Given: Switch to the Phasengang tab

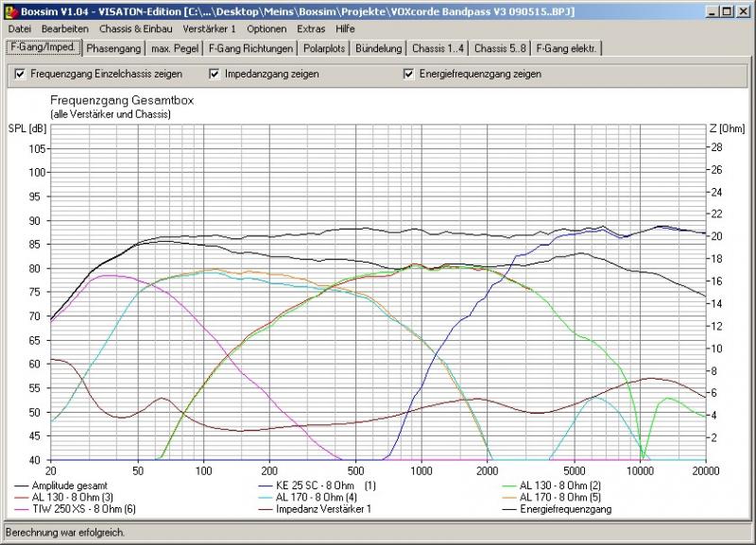Looking at the screenshot, I should (x=113, y=48).
